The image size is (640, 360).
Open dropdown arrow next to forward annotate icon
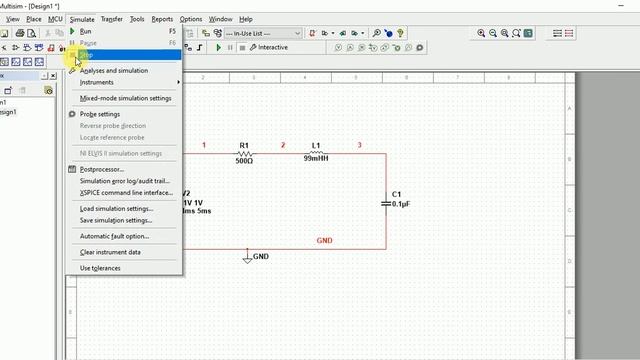(362, 33)
